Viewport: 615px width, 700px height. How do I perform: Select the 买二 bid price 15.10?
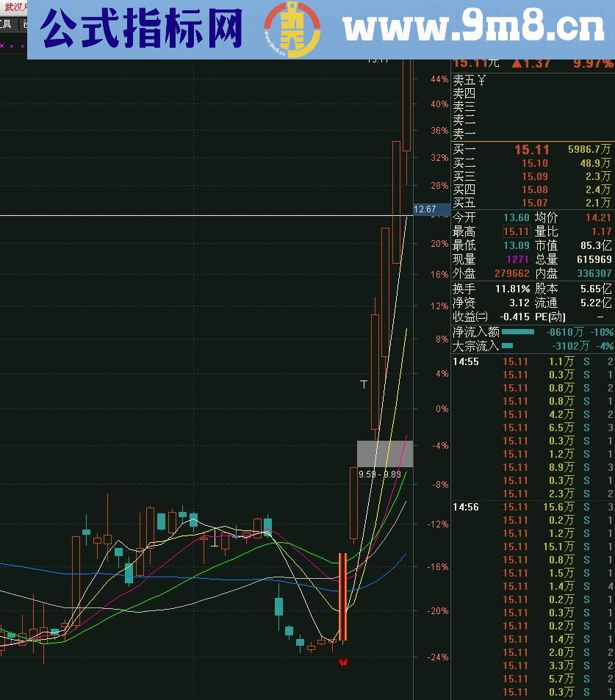(534, 163)
